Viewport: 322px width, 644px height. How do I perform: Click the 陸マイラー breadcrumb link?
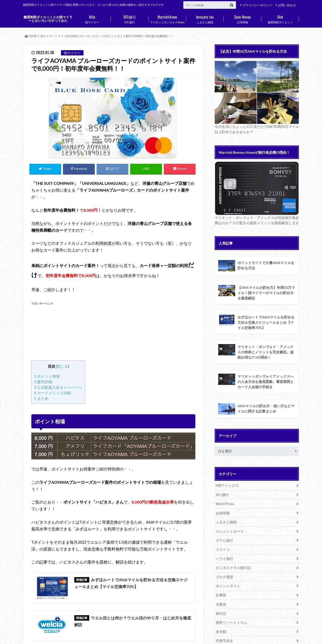[x=47, y=36]
